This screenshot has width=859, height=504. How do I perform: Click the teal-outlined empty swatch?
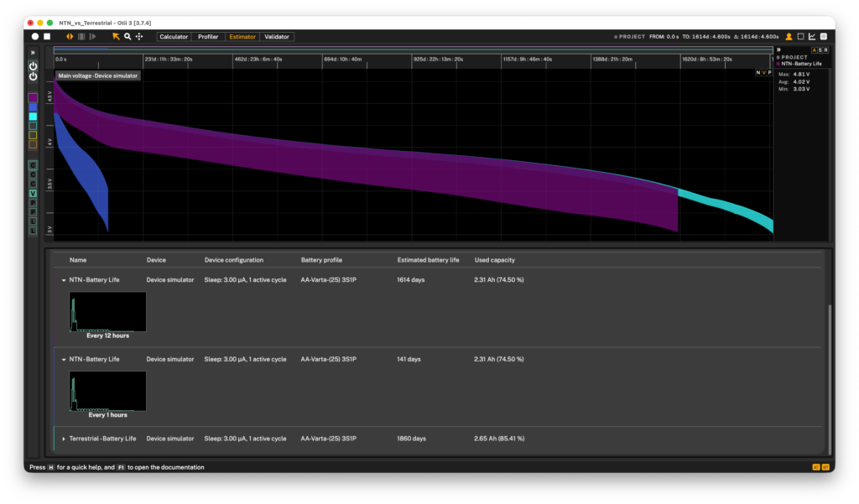[x=33, y=126]
